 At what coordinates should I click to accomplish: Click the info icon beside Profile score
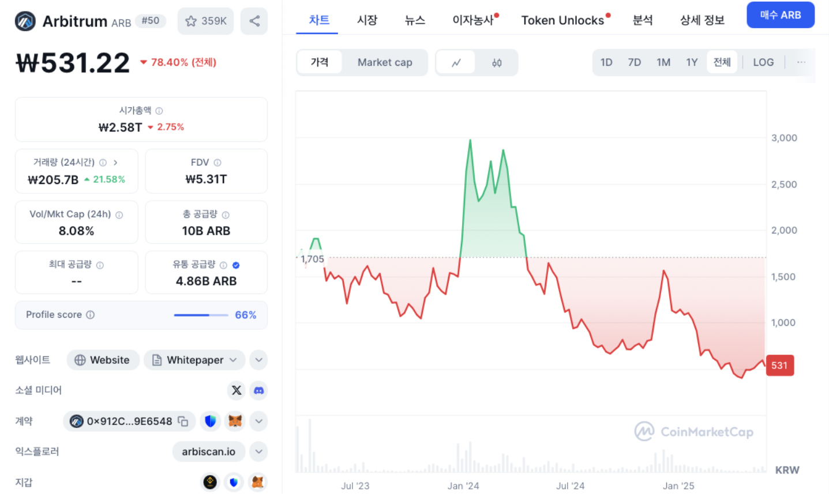click(x=91, y=315)
